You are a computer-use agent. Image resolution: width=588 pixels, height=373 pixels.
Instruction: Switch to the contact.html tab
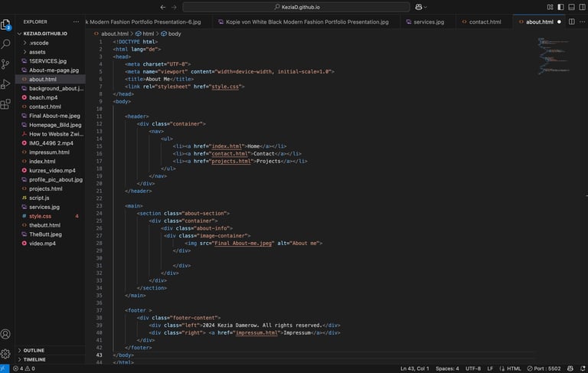point(485,21)
